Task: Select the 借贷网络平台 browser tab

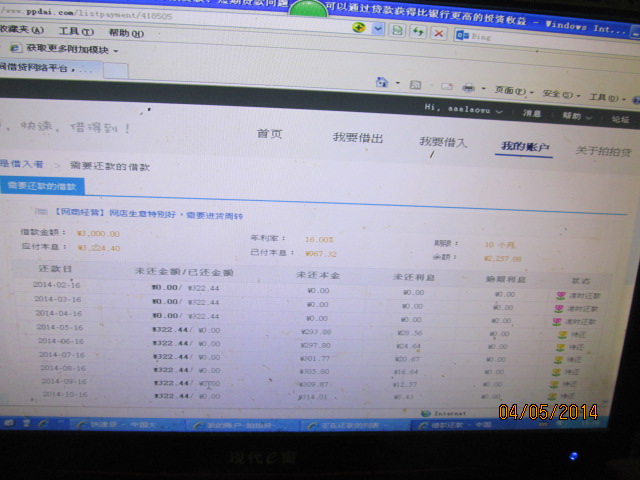Action: click(x=49, y=68)
